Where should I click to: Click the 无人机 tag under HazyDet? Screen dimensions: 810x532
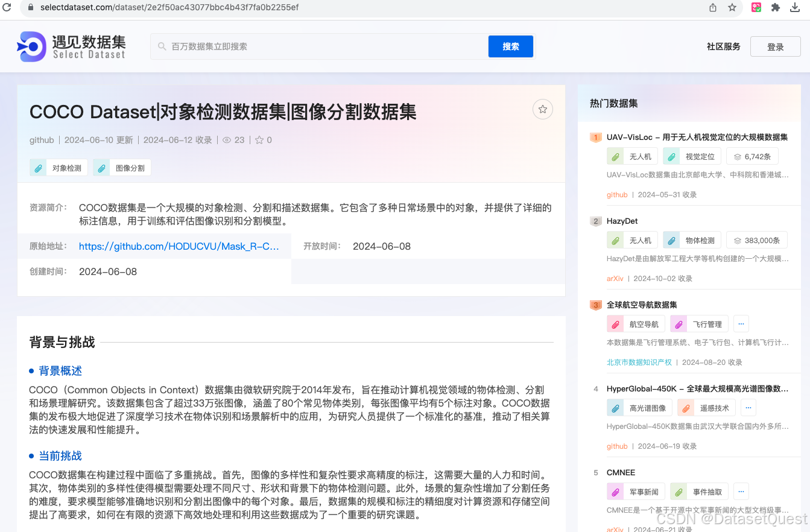[632, 240]
